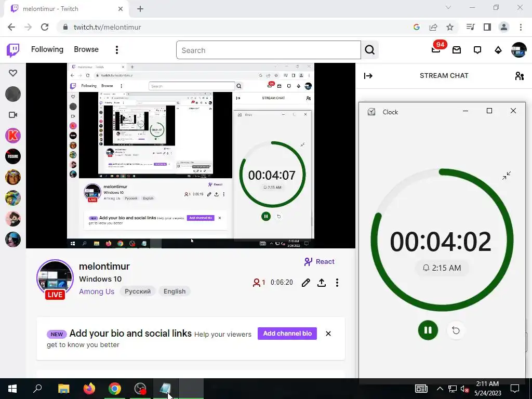Go back in the browser
Image resolution: width=532 pixels, height=399 pixels.
tap(11, 27)
